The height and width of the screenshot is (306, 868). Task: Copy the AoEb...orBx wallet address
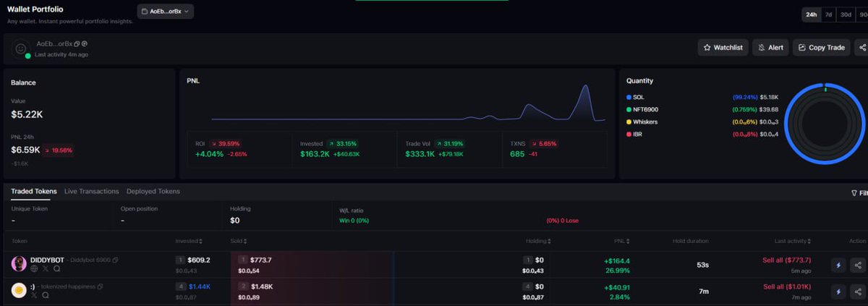coord(77,44)
